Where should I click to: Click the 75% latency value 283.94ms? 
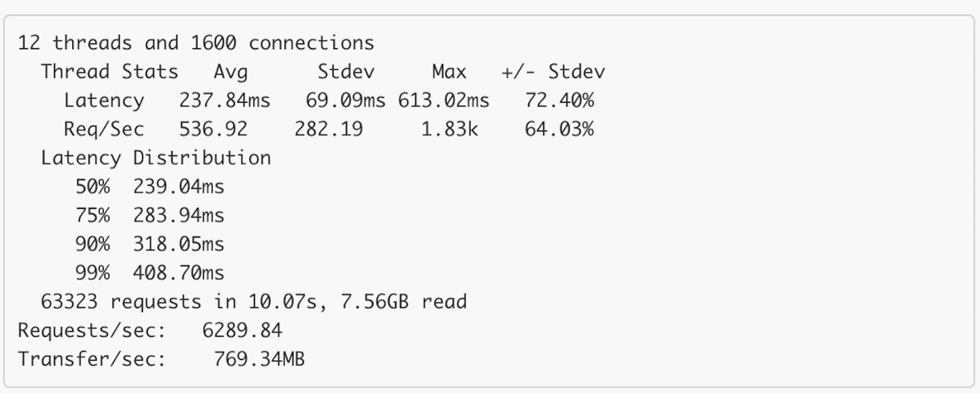pyautogui.click(x=178, y=215)
